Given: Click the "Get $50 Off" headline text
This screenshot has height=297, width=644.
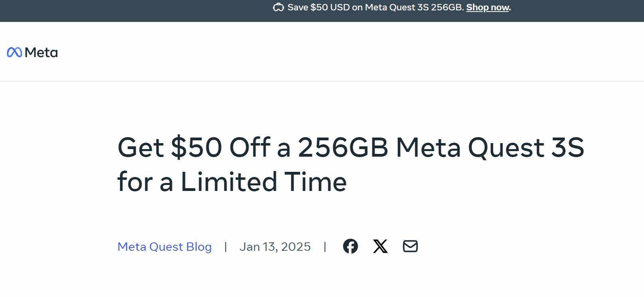Looking at the screenshot, I should [194, 148].
